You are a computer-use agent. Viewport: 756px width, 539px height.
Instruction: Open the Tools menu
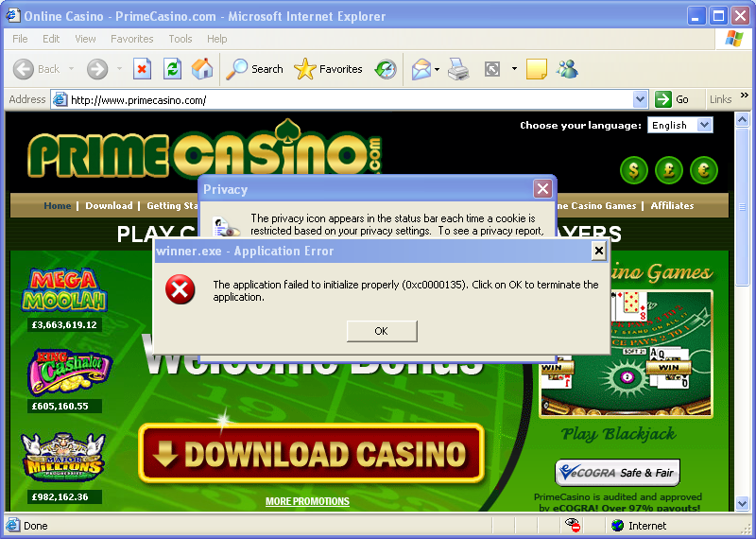tap(180, 39)
